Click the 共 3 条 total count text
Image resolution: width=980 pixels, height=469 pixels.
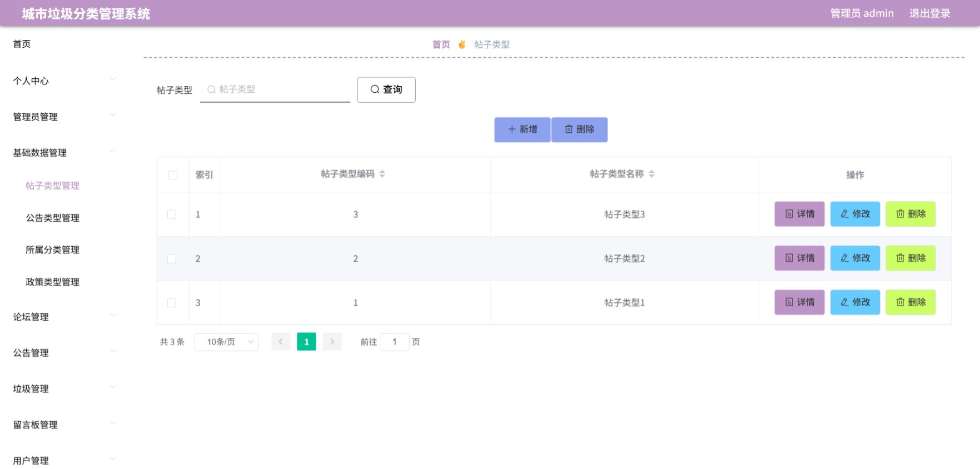(x=172, y=342)
